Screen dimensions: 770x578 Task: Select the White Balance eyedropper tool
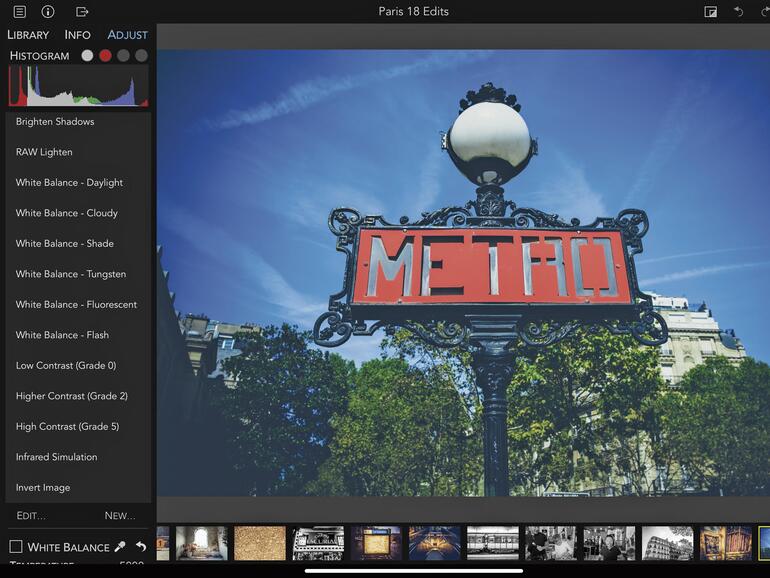point(120,547)
